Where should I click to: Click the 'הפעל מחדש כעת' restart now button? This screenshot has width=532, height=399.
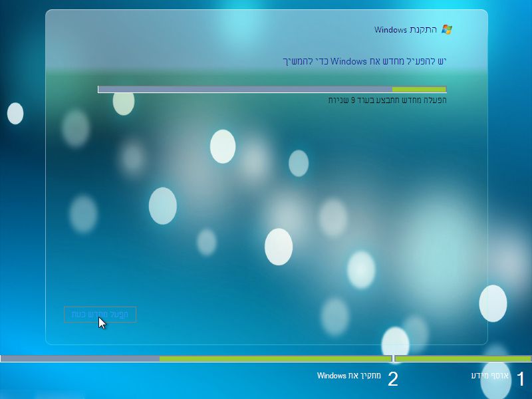pos(100,315)
